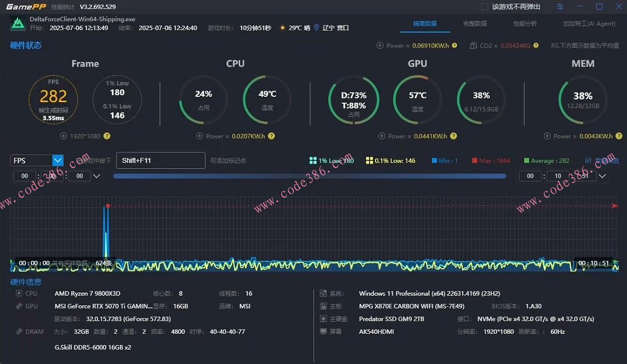Image resolution: width=627 pixels, height=364 pixels.
Task: Switch to the 完整数据 tab
Action: click(474, 24)
